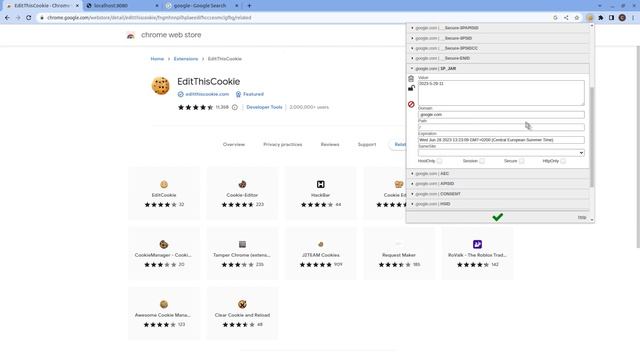Collapse the 1P_JAR cookie row
The height and width of the screenshot is (360, 640).
click(x=498, y=69)
